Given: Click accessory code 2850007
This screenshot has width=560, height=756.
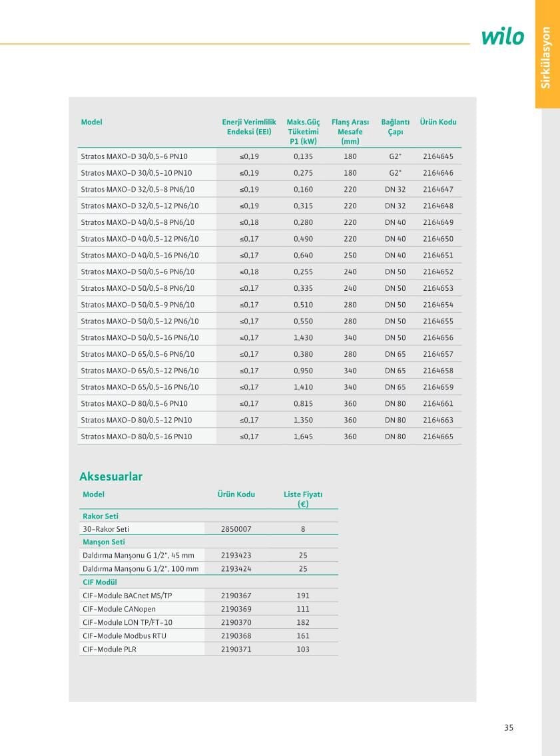Looking at the screenshot, I should coord(236,529).
